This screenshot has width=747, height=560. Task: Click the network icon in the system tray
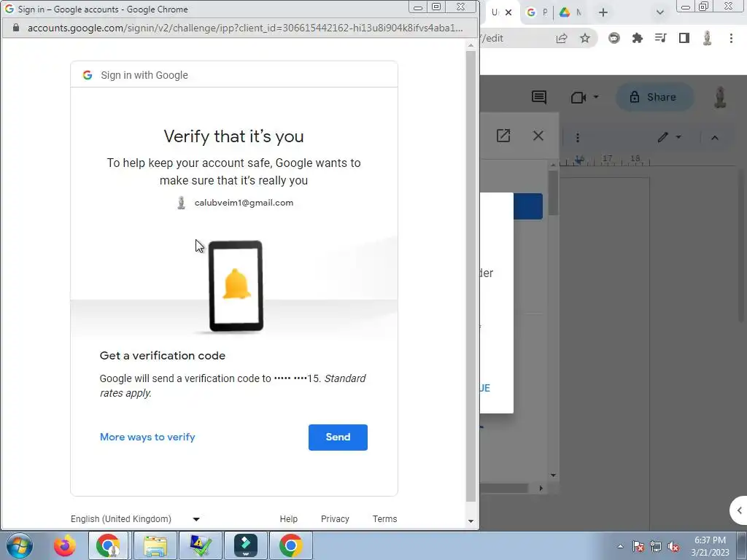pos(656,547)
